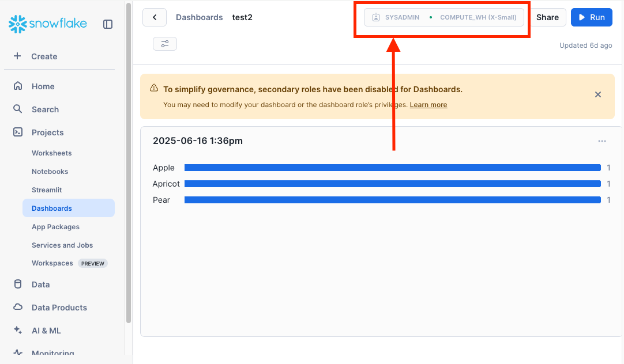Open Home from the sidebar
This screenshot has height=364, width=624.
43,86
